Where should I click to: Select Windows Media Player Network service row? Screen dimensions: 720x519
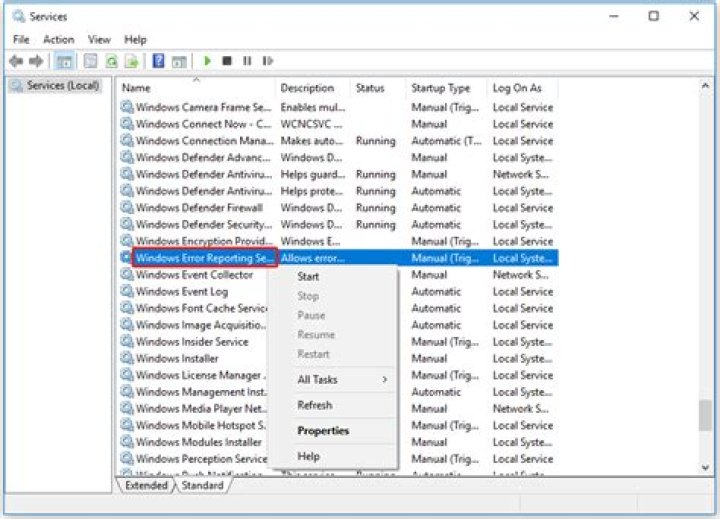(x=339, y=408)
